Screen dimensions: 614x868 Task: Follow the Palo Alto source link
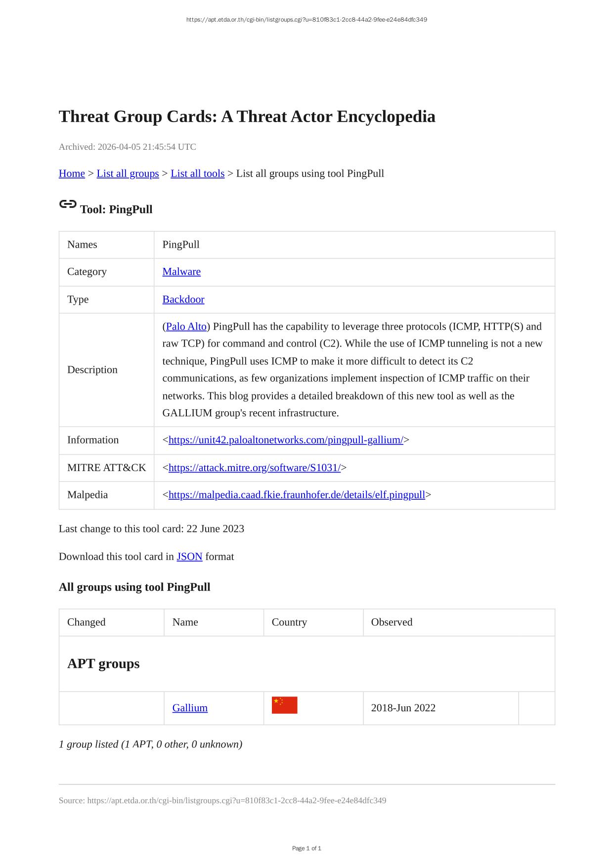(186, 327)
